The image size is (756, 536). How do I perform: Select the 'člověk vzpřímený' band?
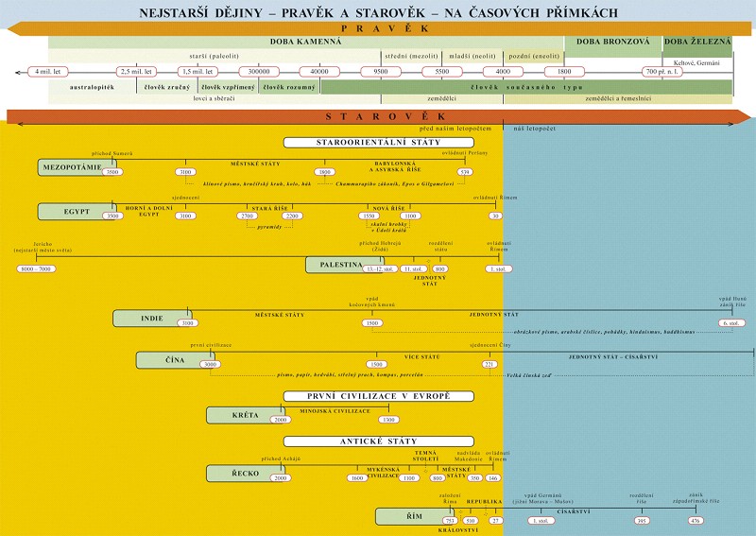point(228,87)
